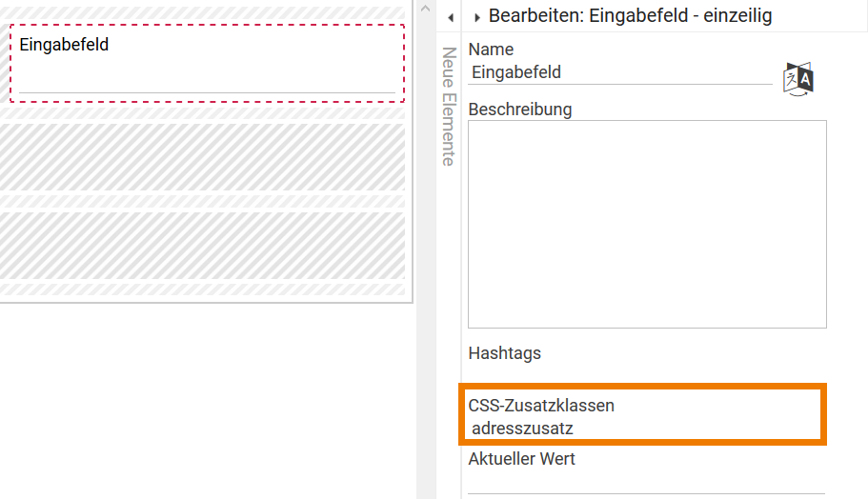Click the Name field label
Screen dimensions: 868x499
click(491, 50)
